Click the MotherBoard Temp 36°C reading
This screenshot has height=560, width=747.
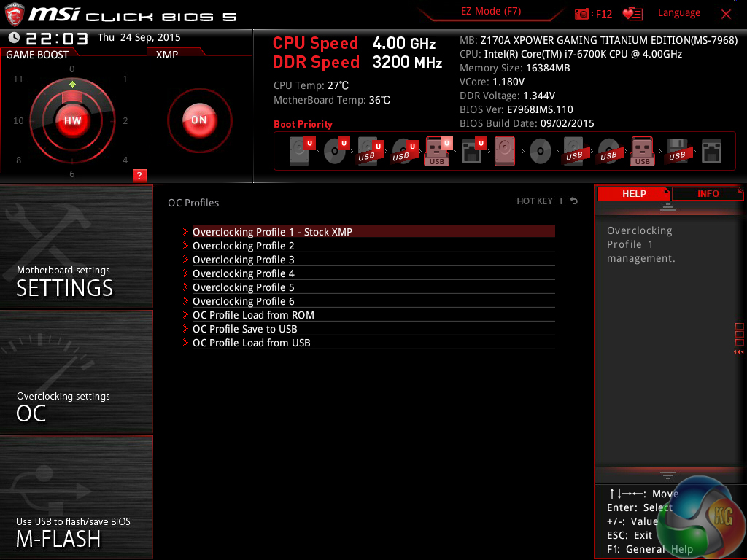coord(332,100)
